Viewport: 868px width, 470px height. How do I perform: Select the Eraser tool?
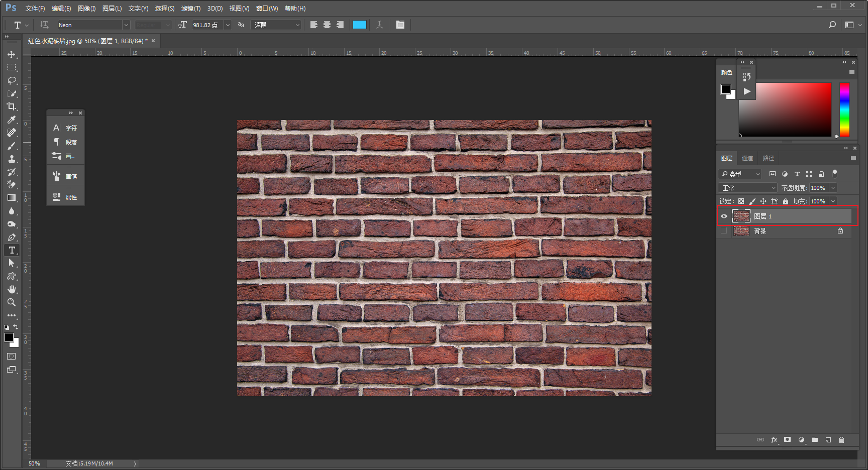pyautogui.click(x=12, y=185)
